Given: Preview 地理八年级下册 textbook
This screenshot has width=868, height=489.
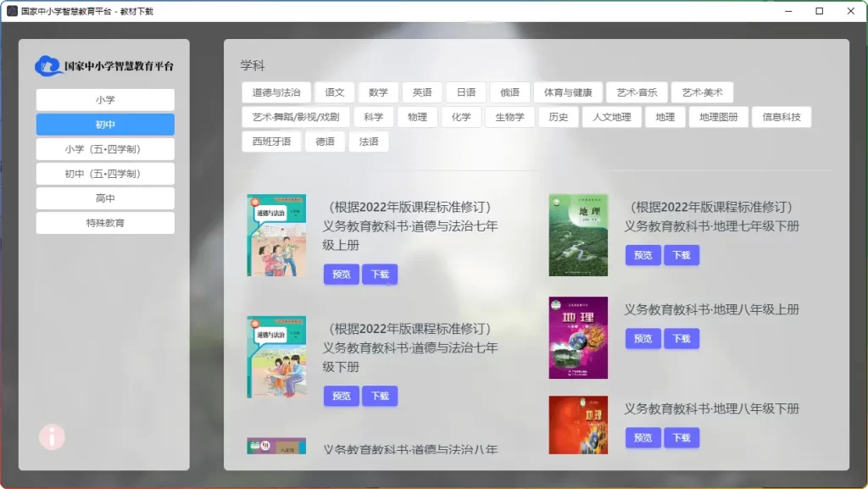Looking at the screenshot, I should [643, 437].
